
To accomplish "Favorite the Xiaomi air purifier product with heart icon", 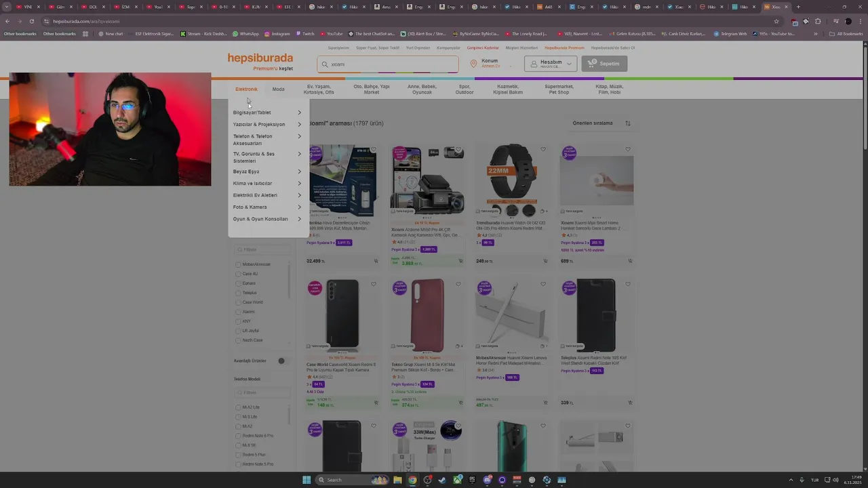I will pyautogui.click(x=374, y=150).
